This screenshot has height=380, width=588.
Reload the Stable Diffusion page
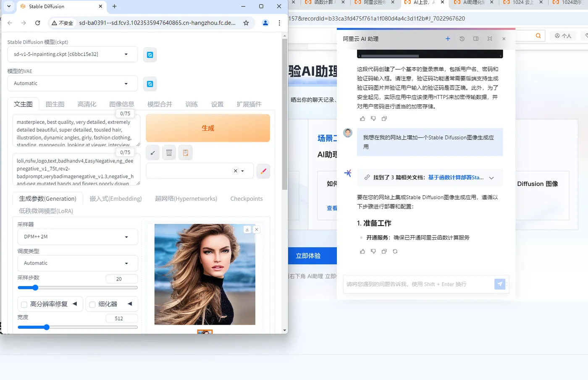38,23
